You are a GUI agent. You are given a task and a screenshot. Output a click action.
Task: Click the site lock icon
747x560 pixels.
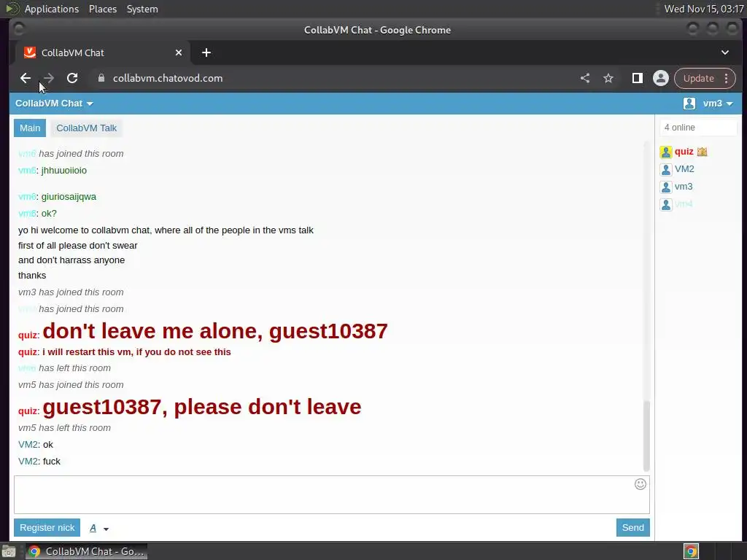[x=101, y=78]
